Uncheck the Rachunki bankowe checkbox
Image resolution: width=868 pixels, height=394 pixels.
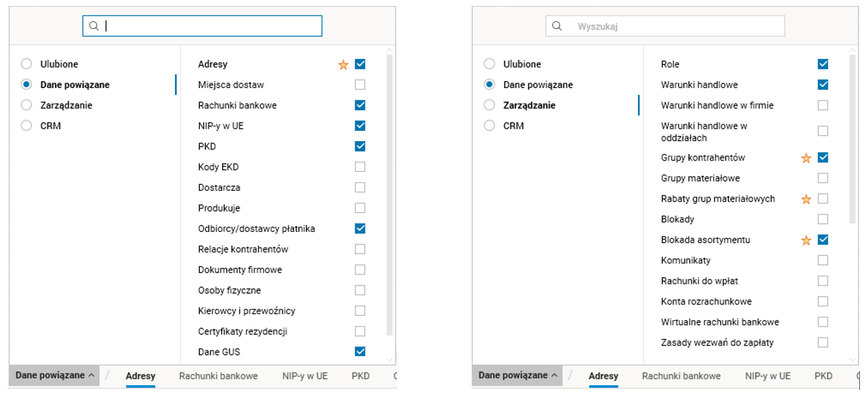click(x=360, y=106)
